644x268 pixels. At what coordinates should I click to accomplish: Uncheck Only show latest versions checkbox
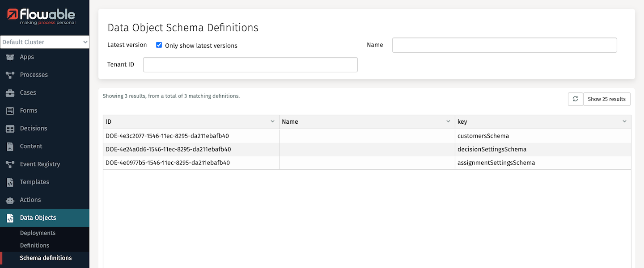click(x=159, y=45)
